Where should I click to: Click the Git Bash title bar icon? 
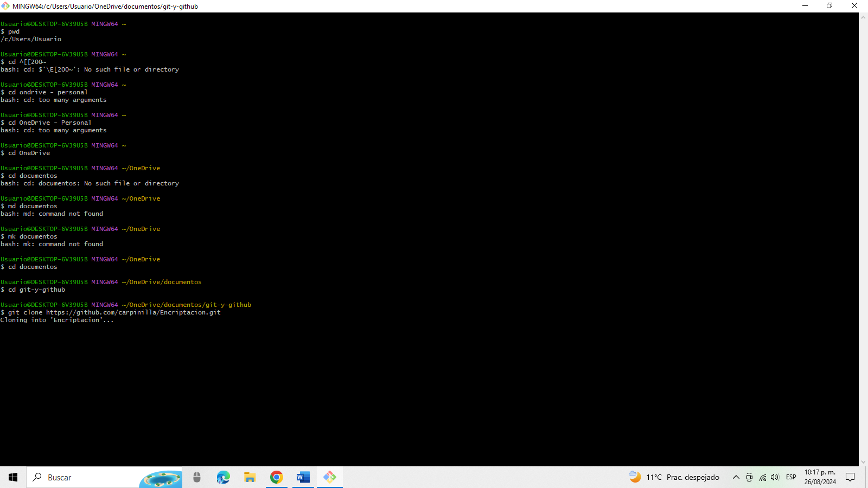click(x=5, y=6)
